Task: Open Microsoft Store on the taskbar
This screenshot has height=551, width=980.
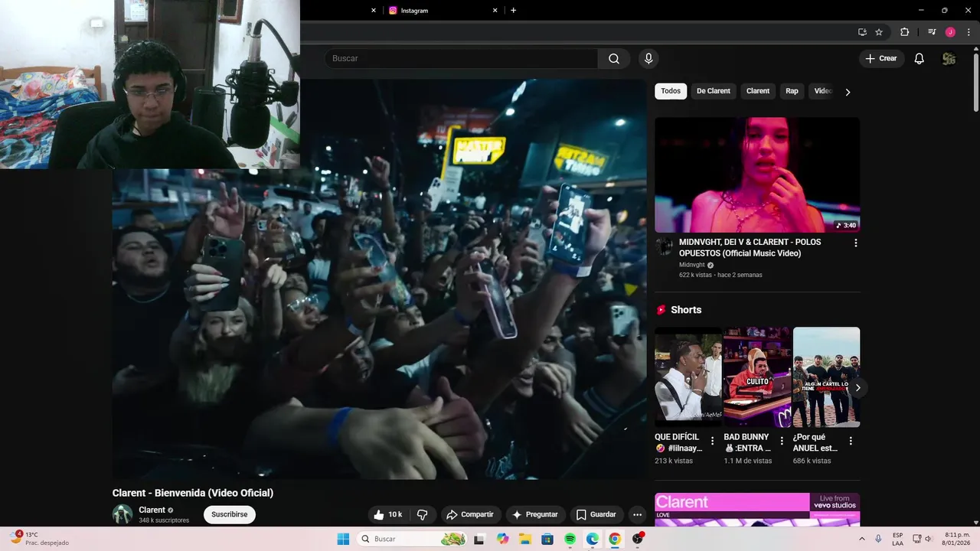Action: pos(547,539)
